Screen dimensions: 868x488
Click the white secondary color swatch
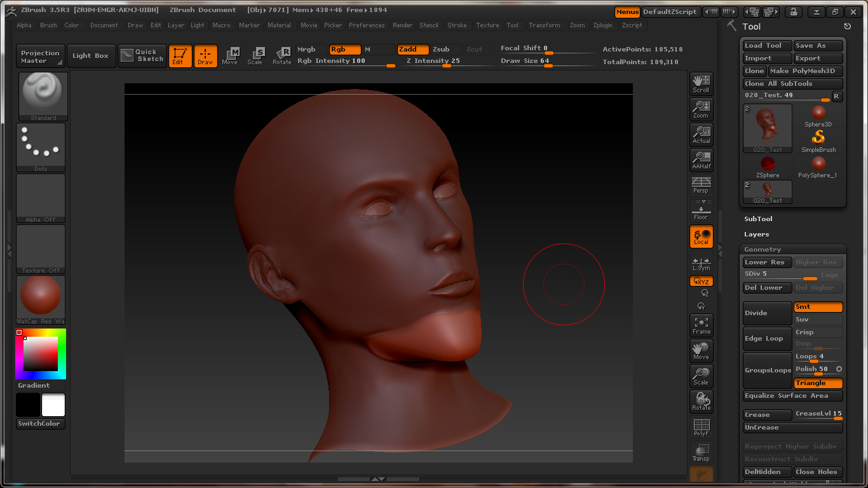pos(53,405)
